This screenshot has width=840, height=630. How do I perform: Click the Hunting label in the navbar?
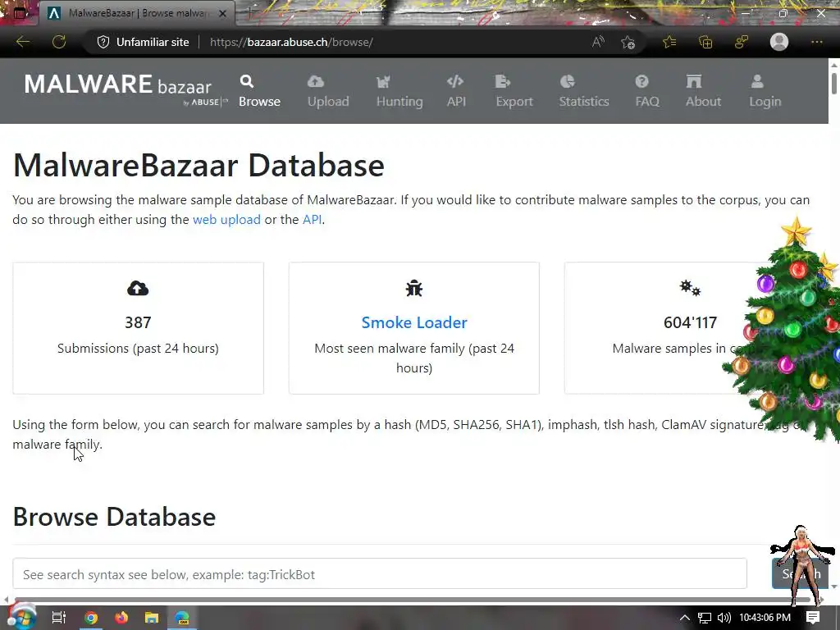pos(399,101)
